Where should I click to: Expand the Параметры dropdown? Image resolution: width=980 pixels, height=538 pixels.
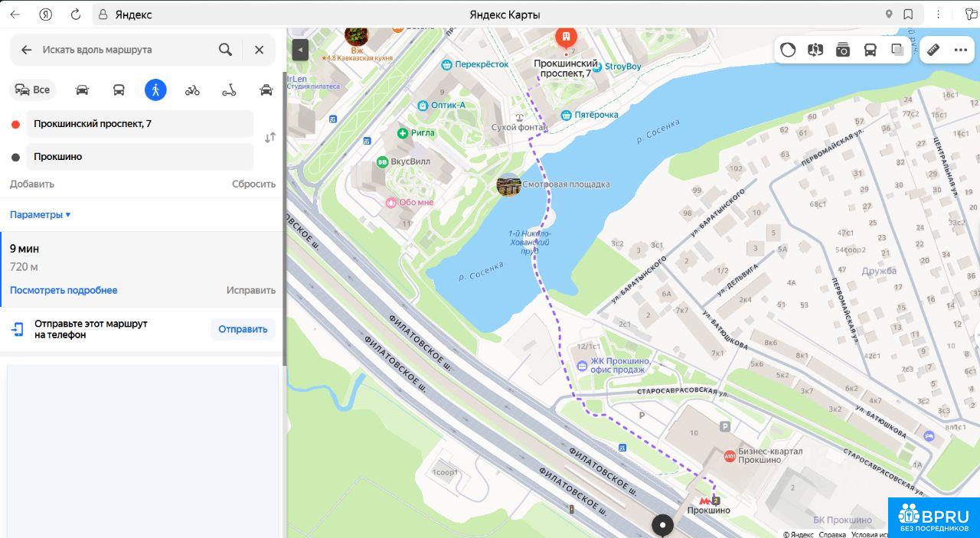40,215
